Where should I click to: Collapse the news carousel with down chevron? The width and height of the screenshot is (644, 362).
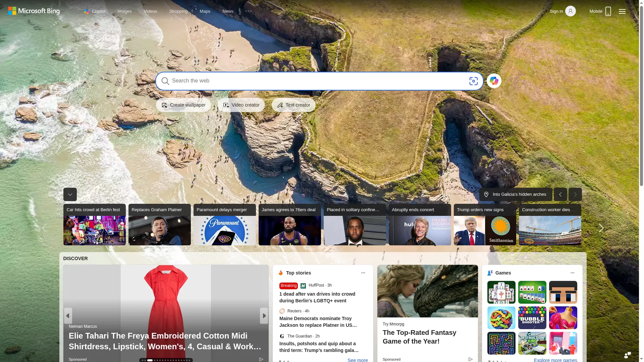click(x=70, y=194)
